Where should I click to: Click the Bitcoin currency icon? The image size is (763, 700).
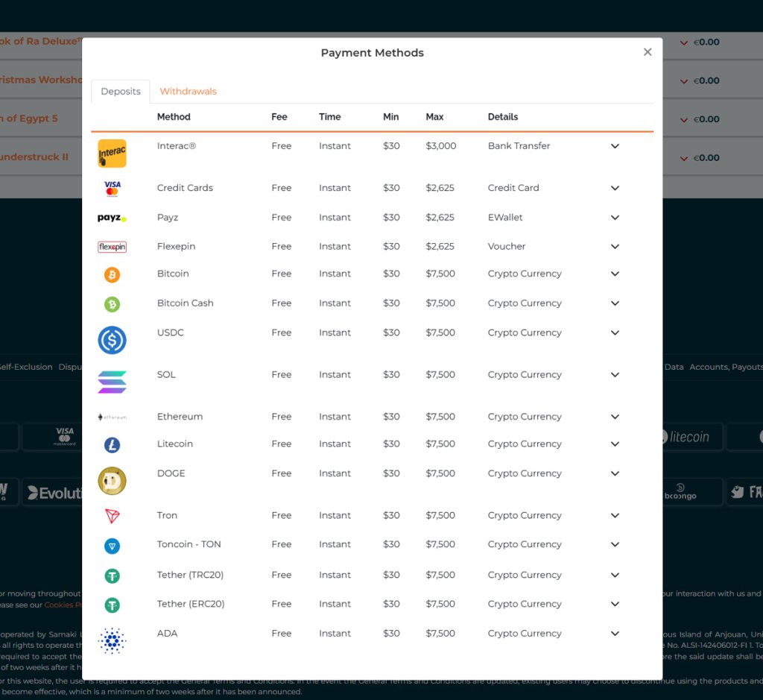click(x=112, y=274)
